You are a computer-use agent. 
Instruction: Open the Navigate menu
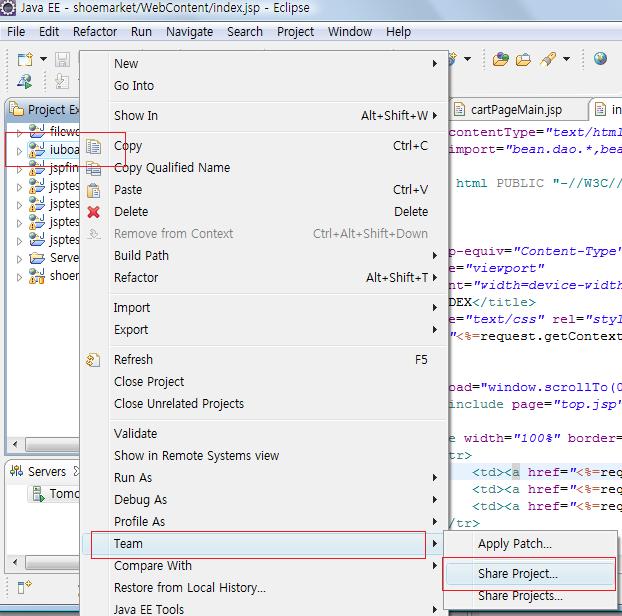tap(190, 32)
